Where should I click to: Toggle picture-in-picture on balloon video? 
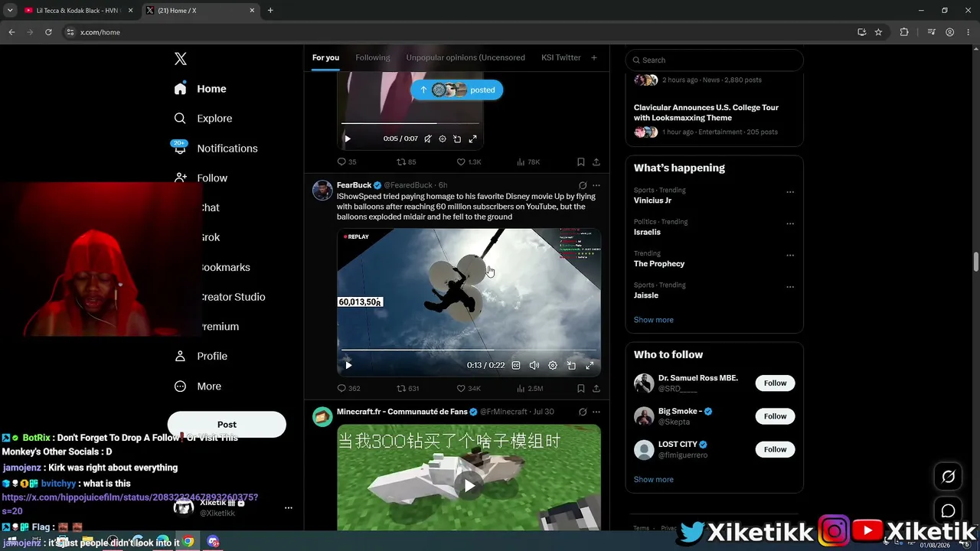click(x=571, y=365)
